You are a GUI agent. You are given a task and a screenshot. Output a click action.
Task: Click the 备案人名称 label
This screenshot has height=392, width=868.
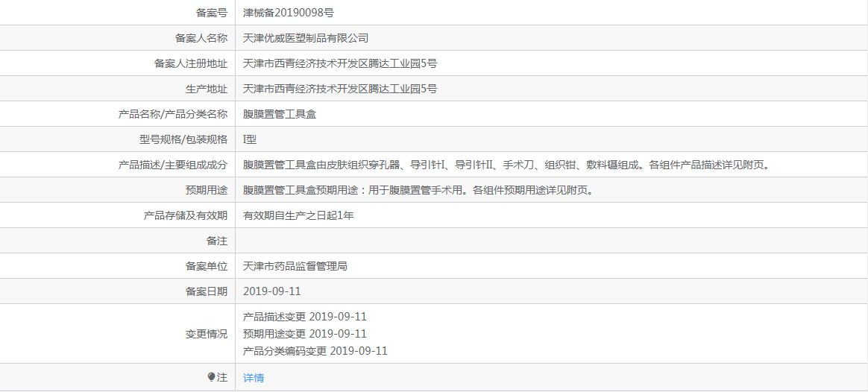(201, 38)
